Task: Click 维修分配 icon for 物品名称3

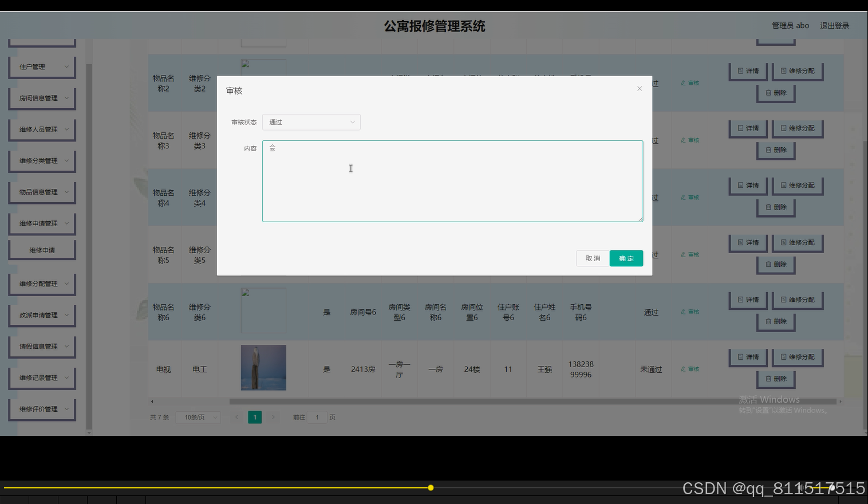Action: point(798,128)
